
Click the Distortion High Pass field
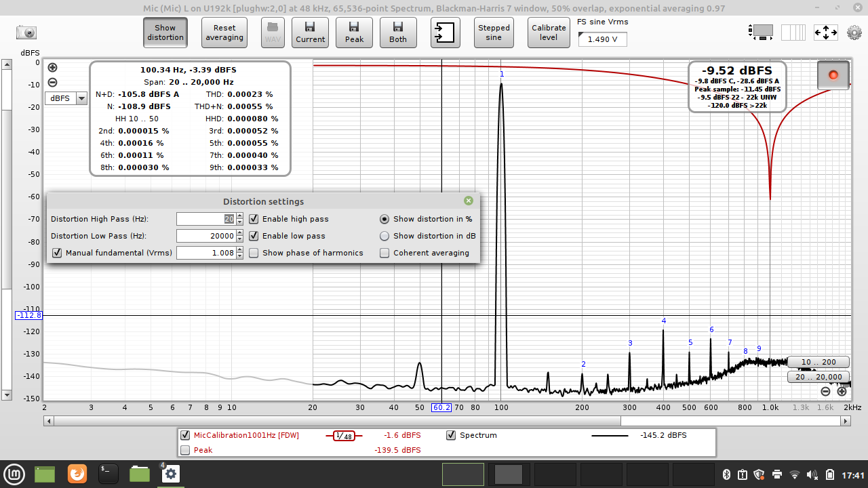pyautogui.click(x=205, y=219)
